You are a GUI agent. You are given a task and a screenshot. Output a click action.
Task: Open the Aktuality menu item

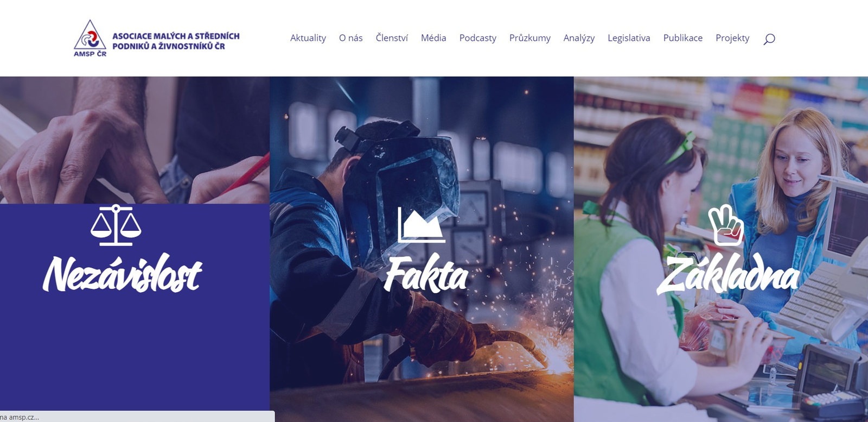pos(308,38)
